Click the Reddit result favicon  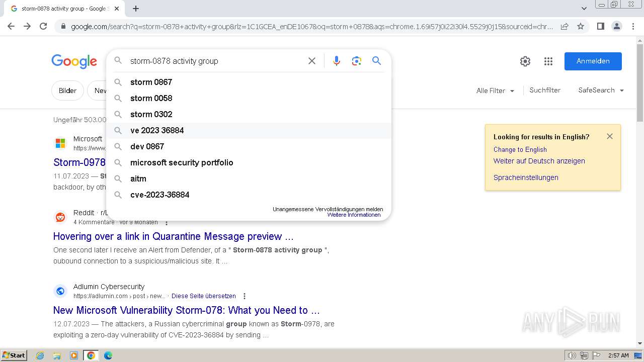[60, 217]
